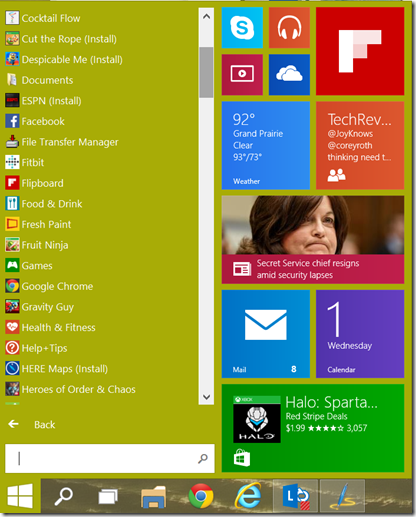
Task: Click the Gravity Guy icon
Action: [x=12, y=307]
